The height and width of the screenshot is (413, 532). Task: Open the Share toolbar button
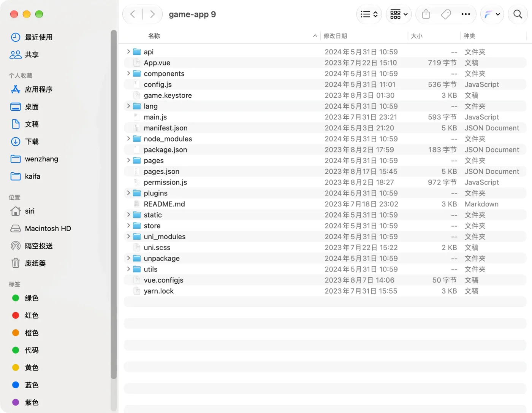pyautogui.click(x=426, y=14)
